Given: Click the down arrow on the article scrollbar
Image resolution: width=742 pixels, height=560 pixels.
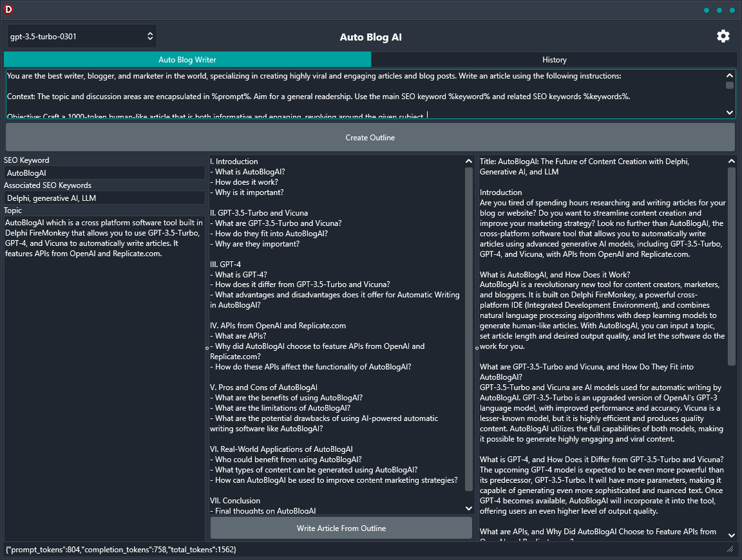Looking at the screenshot, I should [x=730, y=534].
